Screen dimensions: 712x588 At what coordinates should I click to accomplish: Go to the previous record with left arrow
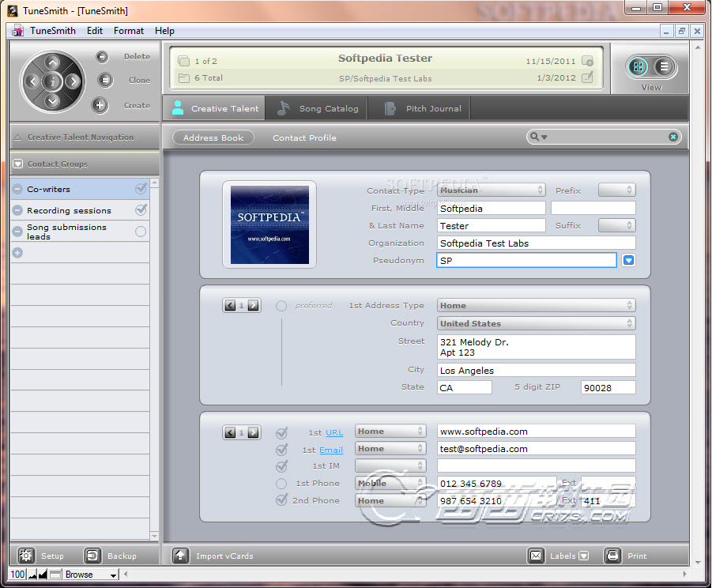click(x=32, y=81)
